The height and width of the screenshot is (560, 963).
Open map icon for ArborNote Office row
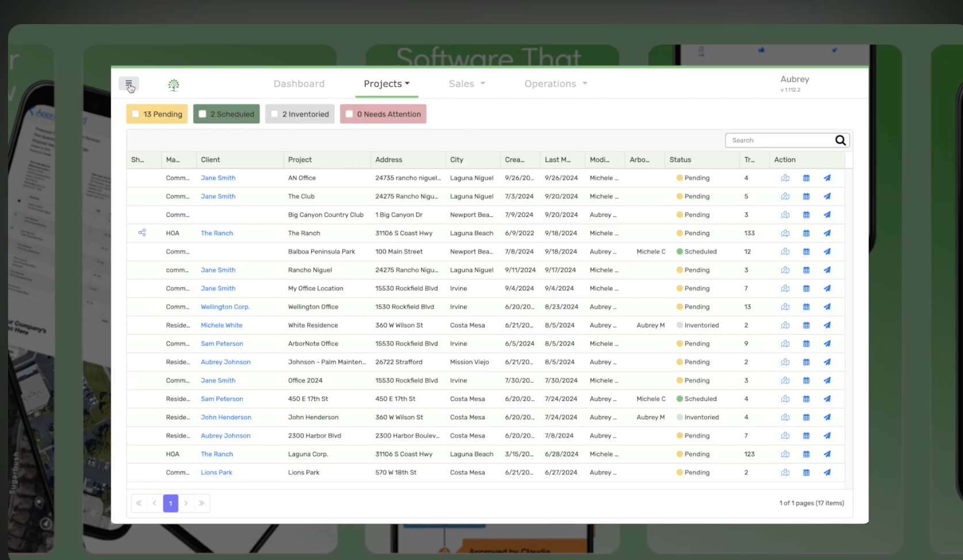(x=785, y=344)
